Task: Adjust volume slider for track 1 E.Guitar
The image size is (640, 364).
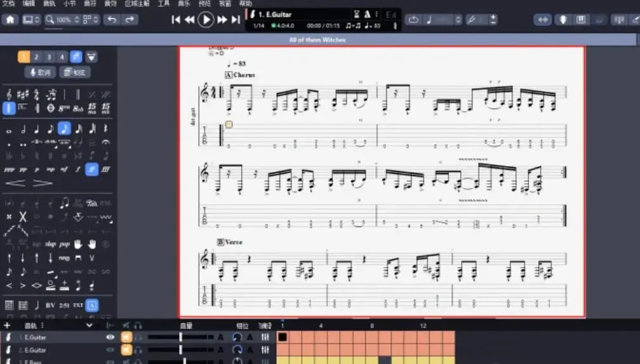Action: pyautogui.click(x=181, y=337)
